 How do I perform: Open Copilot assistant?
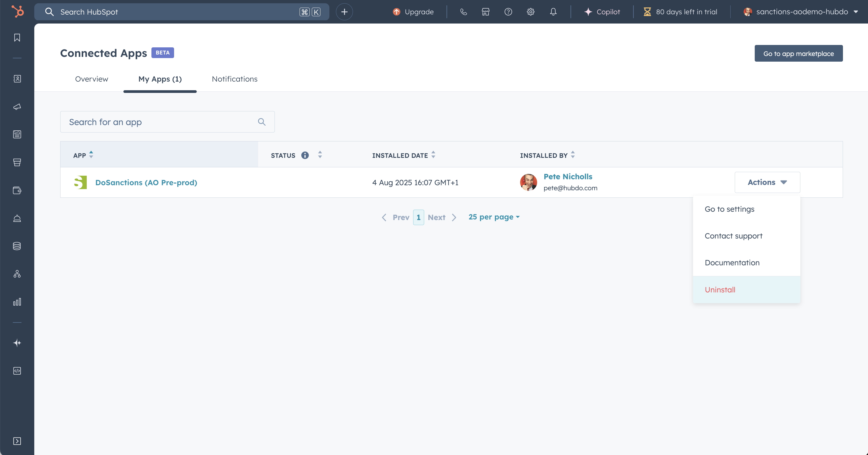coord(602,12)
